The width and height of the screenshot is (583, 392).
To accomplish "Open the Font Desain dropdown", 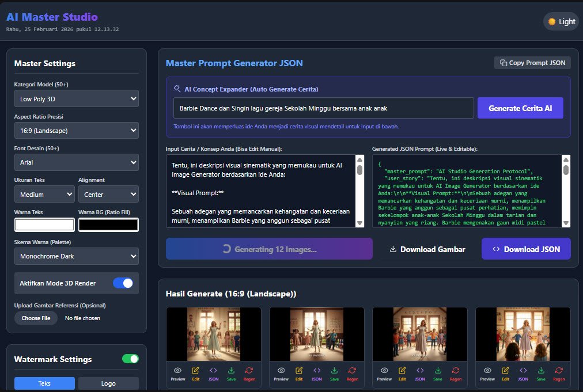I will pos(77,162).
